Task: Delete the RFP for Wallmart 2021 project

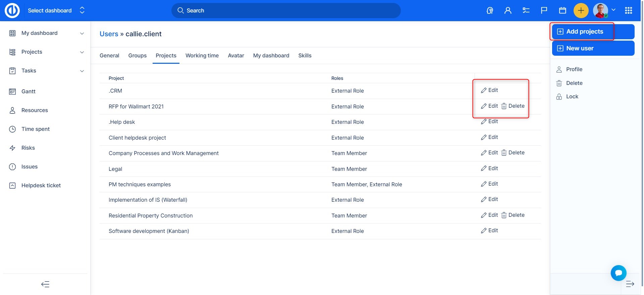Action: [513, 106]
